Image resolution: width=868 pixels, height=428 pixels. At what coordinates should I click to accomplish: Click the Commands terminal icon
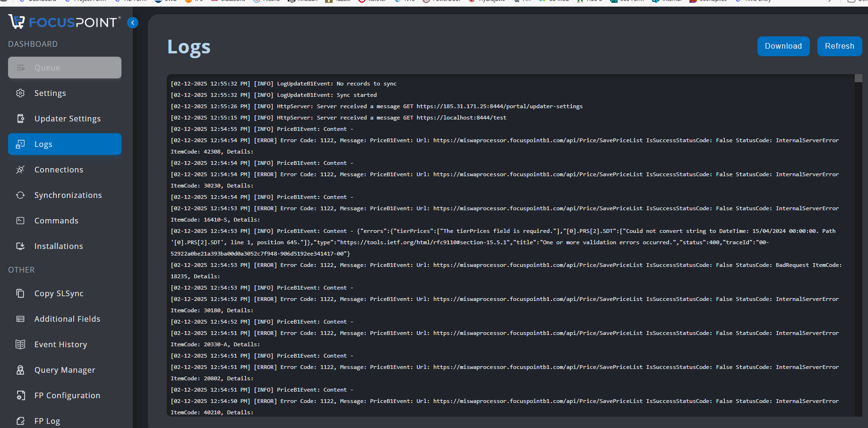pyautogui.click(x=20, y=221)
